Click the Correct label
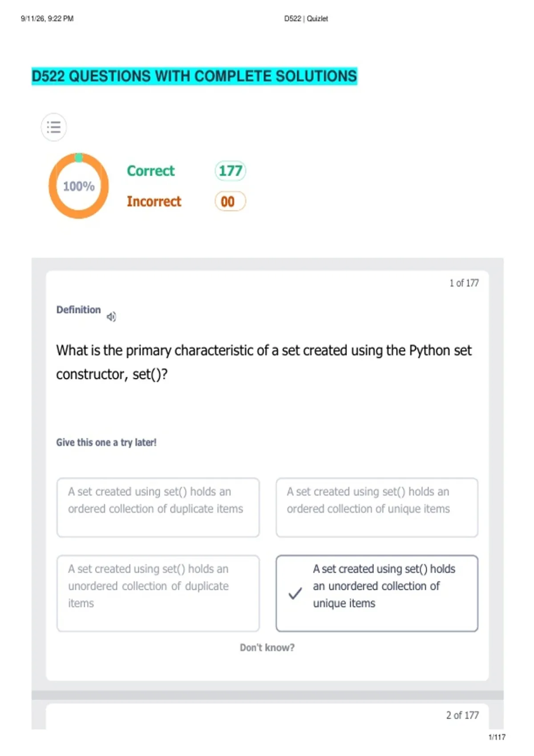 point(151,171)
